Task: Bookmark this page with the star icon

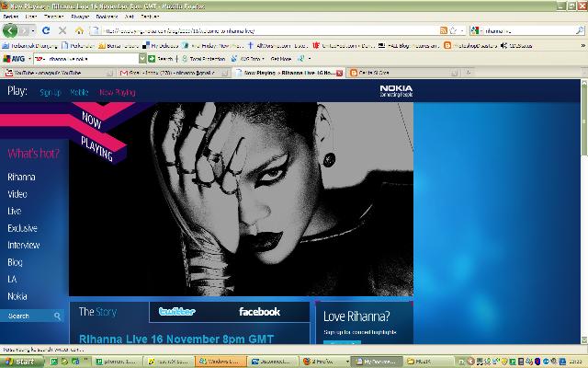Action: (x=453, y=30)
